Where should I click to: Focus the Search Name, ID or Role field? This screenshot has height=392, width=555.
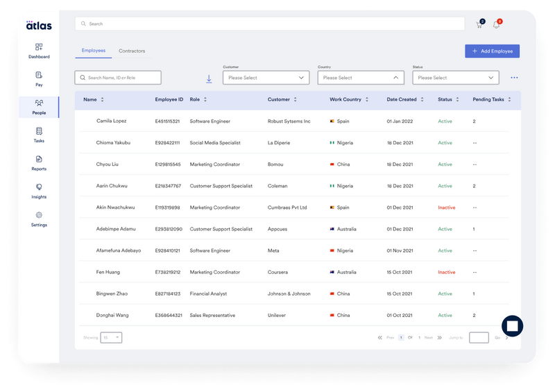(118, 78)
